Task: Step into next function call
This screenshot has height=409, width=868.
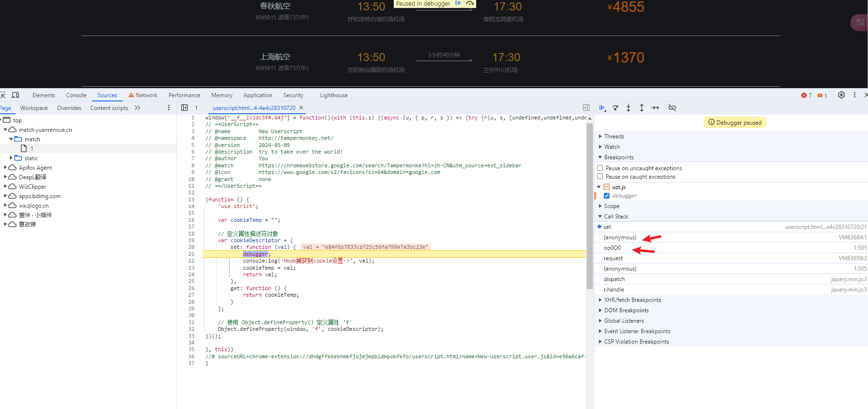Action: (x=628, y=108)
